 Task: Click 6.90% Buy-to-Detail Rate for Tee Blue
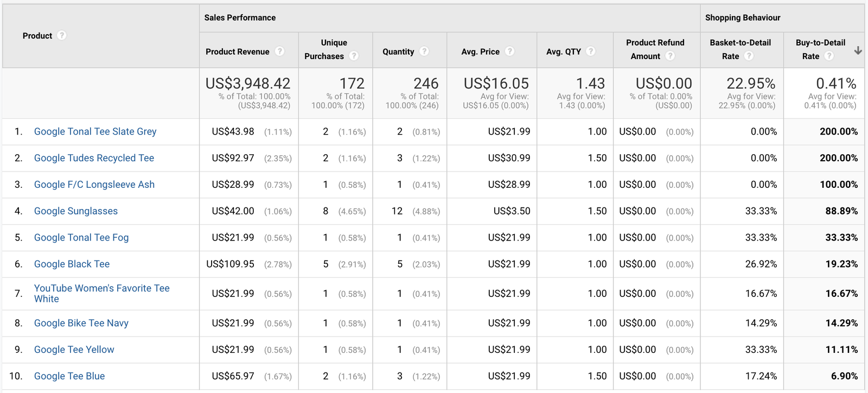coord(844,376)
